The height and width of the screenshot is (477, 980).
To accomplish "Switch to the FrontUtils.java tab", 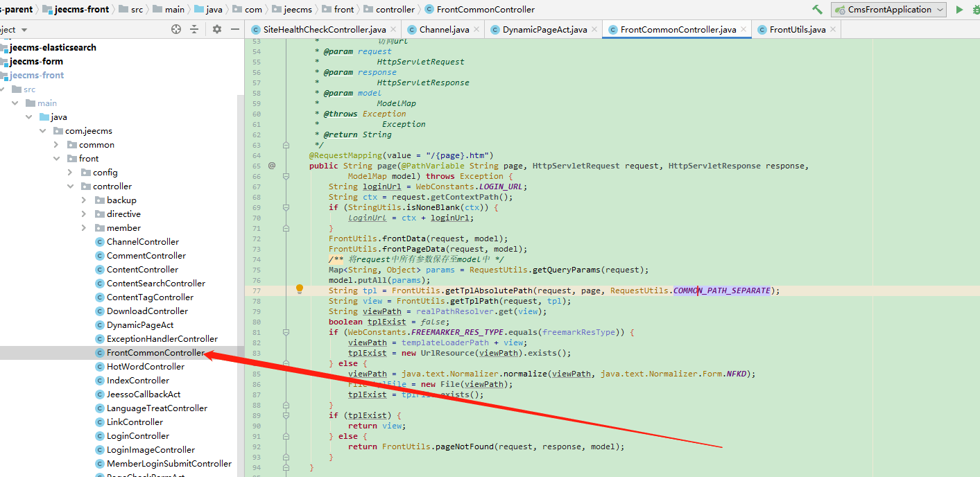I will 797,30.
